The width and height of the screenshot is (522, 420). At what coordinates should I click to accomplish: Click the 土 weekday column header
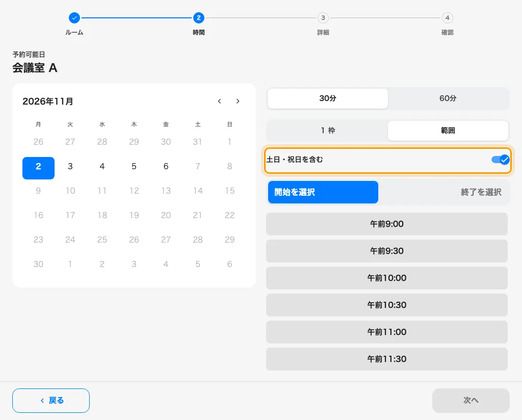click(198, 124)
